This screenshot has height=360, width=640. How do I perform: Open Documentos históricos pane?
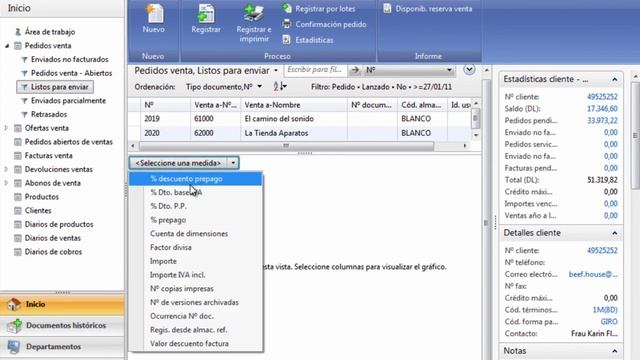(x=62, y=325)
